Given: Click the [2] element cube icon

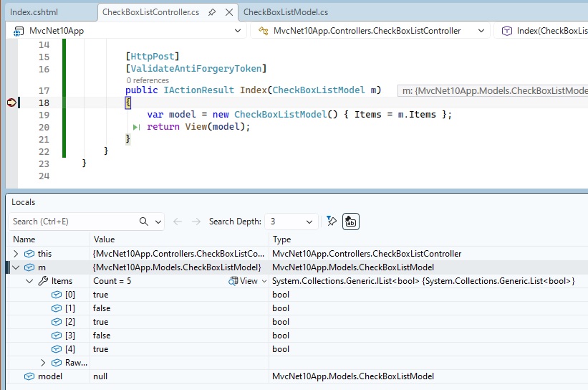Looking at the screenshot, I should (57, 322).
